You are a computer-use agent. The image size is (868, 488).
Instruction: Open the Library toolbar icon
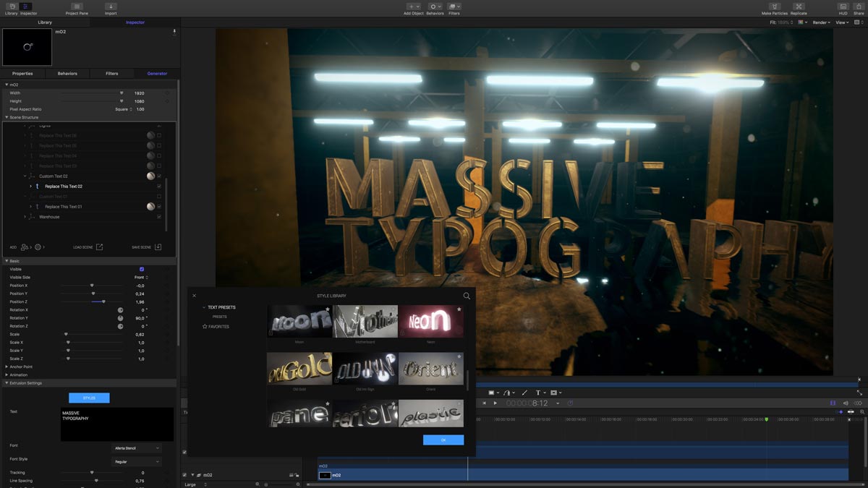tap(11, 7)
